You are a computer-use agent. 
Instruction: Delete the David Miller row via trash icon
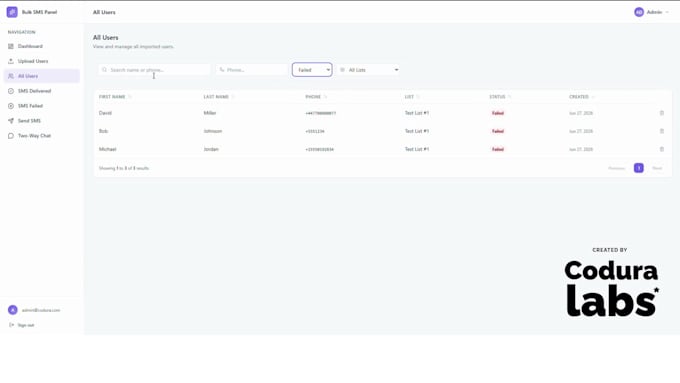(662, 113)
